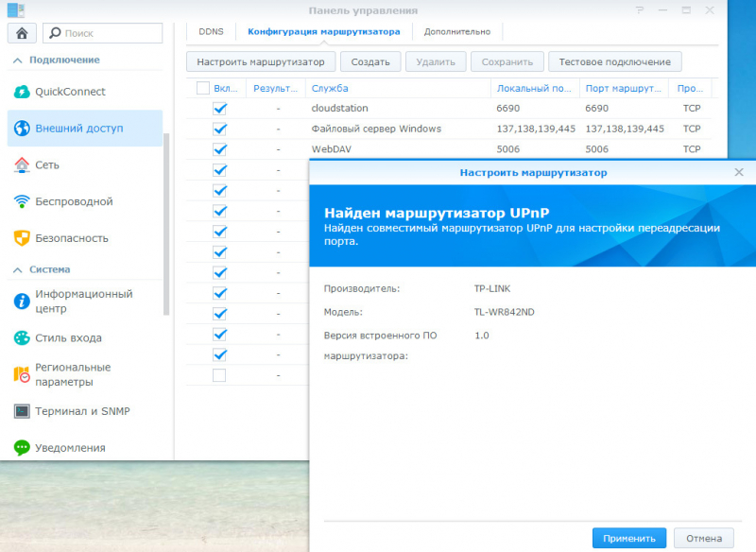This screenshot has width=756, height=552.
Task: Open Информационный центр info icon
Action: (x=22, y=302)
